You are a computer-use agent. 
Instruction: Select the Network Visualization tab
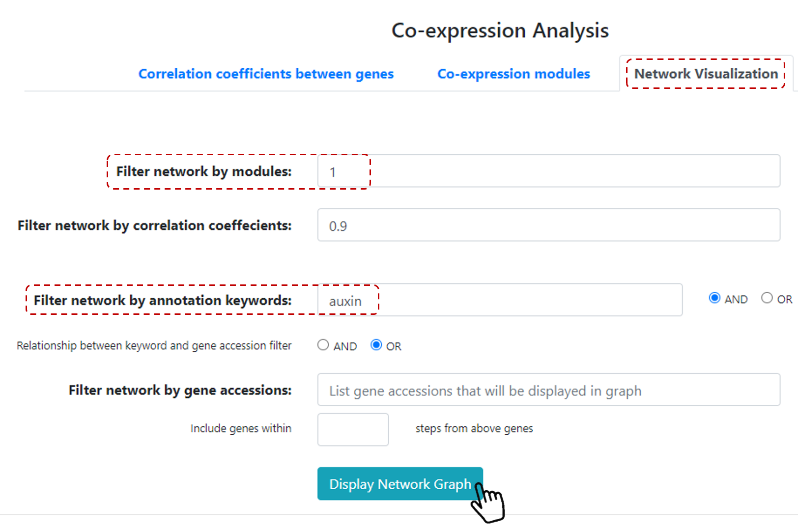coord(706,74)
